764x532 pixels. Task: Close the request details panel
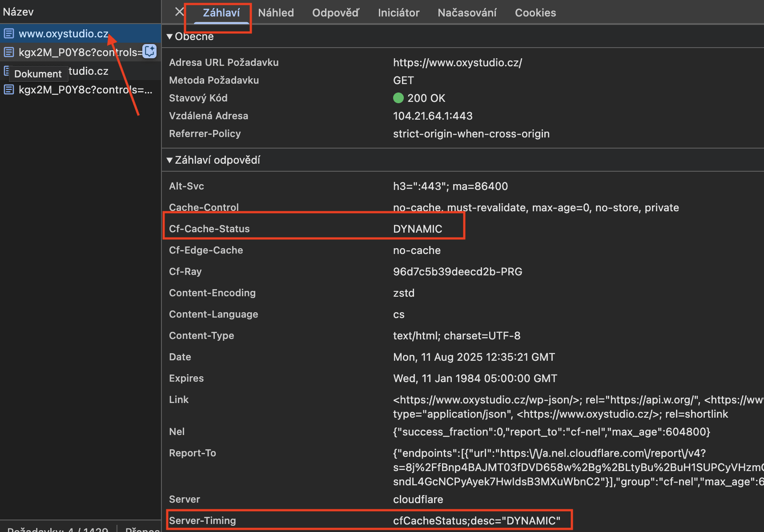coord(179,12)
